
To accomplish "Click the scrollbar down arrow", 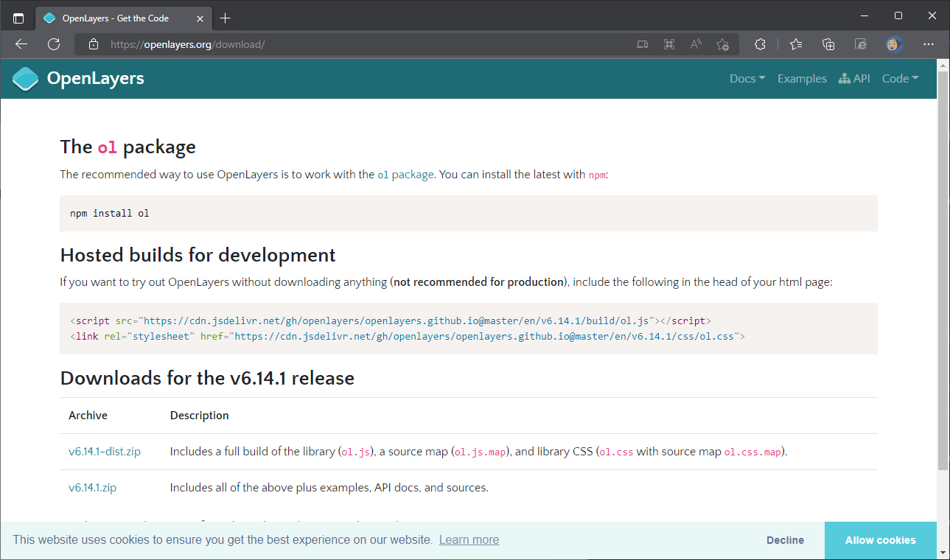I will (943, 552).
